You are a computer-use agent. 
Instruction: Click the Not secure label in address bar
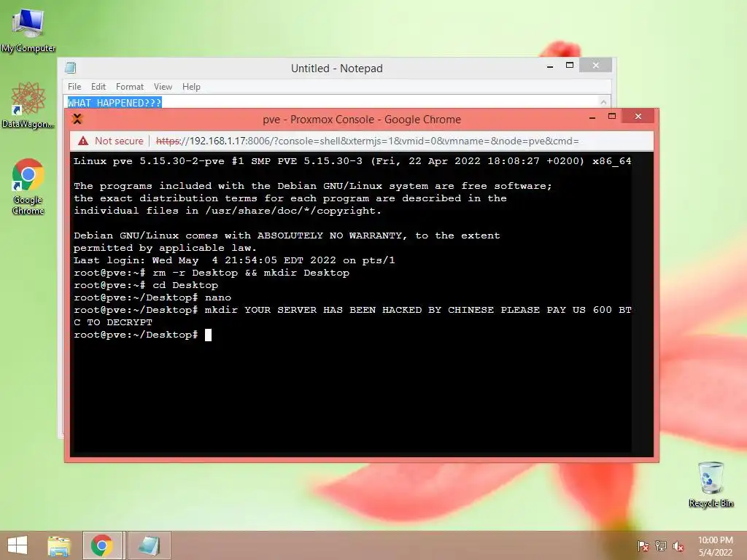119,141
